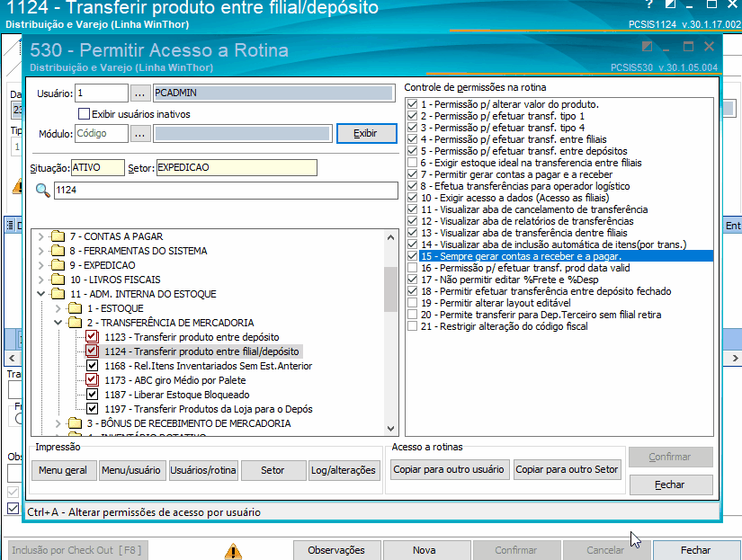Viewport: 742px width, 560px height.
Task: Click the Setor print button
Action: [x=273, y=470]
